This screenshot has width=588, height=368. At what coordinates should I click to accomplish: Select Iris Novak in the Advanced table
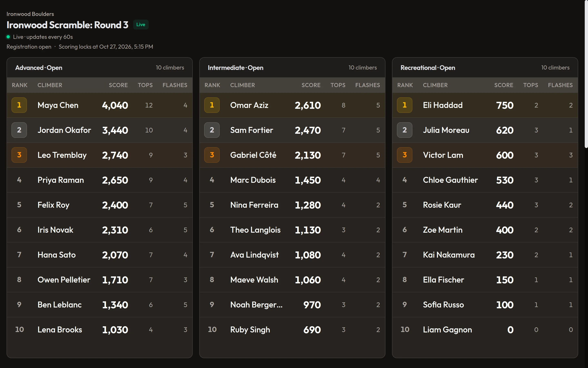point(55,230)
